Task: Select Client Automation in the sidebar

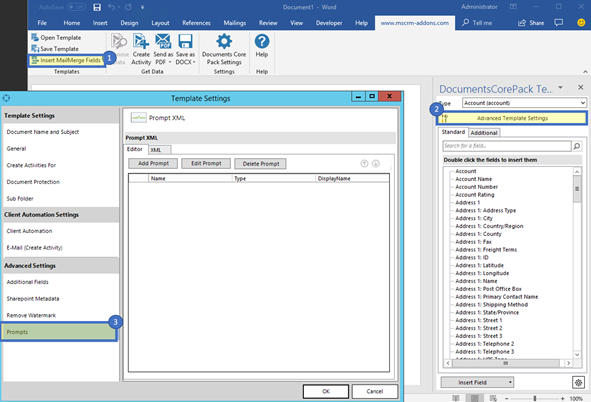Action: coord(29,231)
